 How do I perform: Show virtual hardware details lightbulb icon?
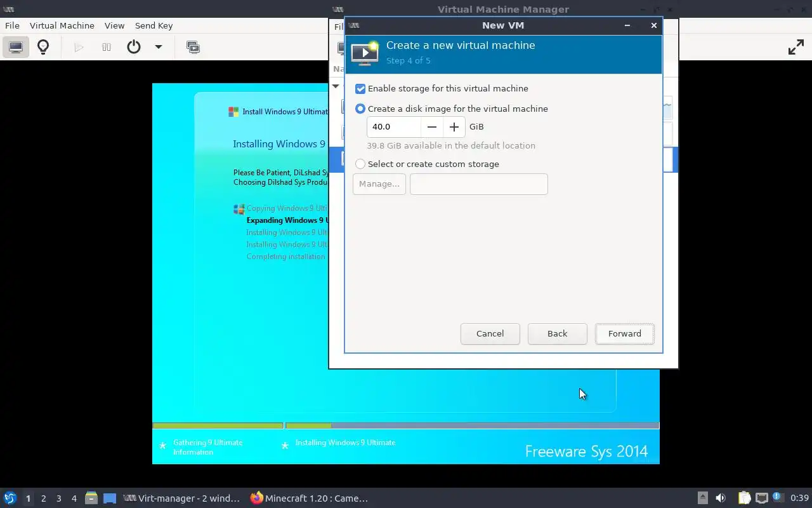43,47
